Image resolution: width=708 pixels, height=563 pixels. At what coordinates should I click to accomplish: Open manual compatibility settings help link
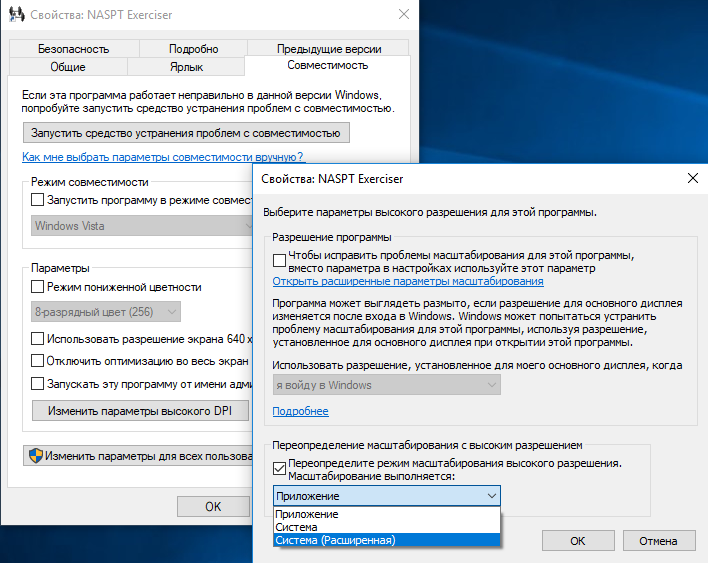tap(163, 157)
